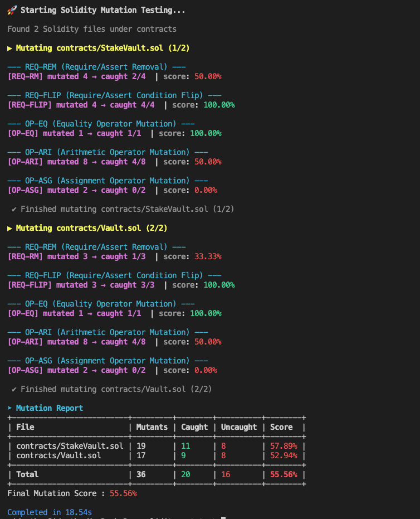Viewport: 420px width, 519px height.
Task: Click "Found 2 Solidity files under contracts"
Action: tap(92, 29)
